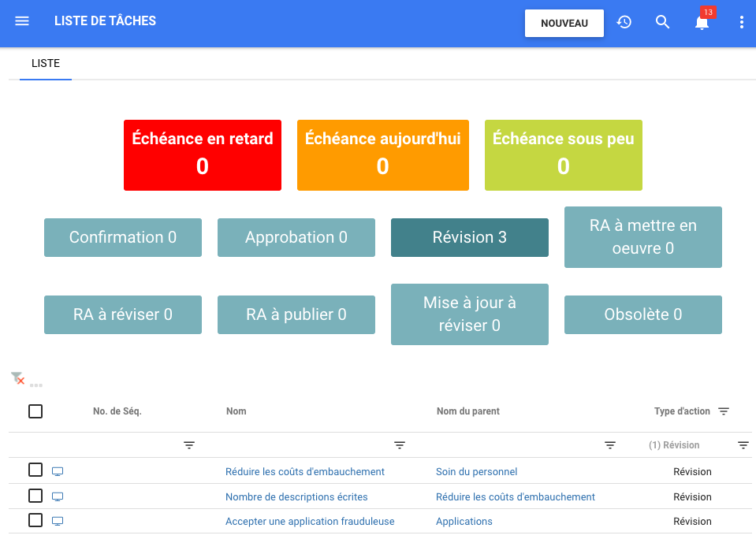
Task: Select the orange Échéance aujourd'hui tile
Action: (383, 155)
